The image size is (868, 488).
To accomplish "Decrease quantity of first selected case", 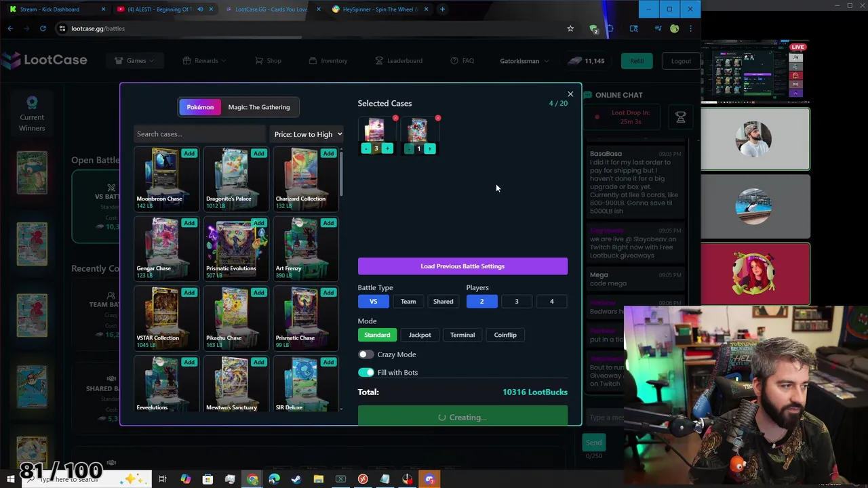I will [x=366, y=148].
